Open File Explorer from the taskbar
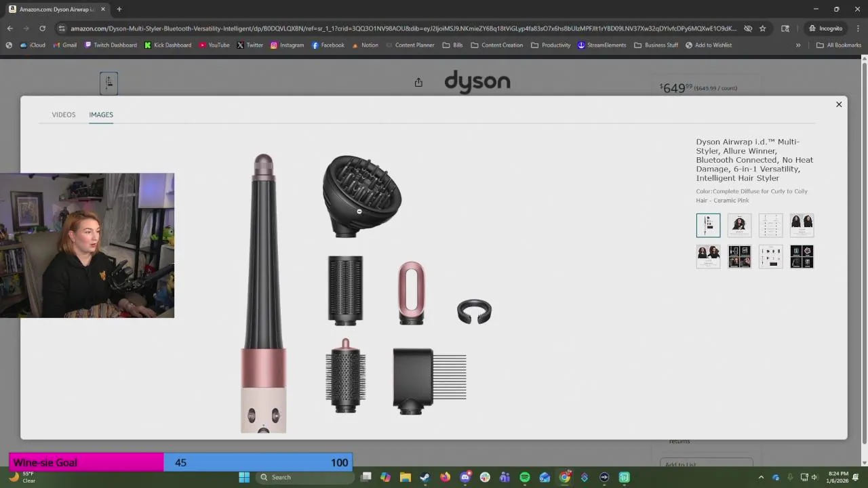 pyautogui.click(x=405, y=477)
